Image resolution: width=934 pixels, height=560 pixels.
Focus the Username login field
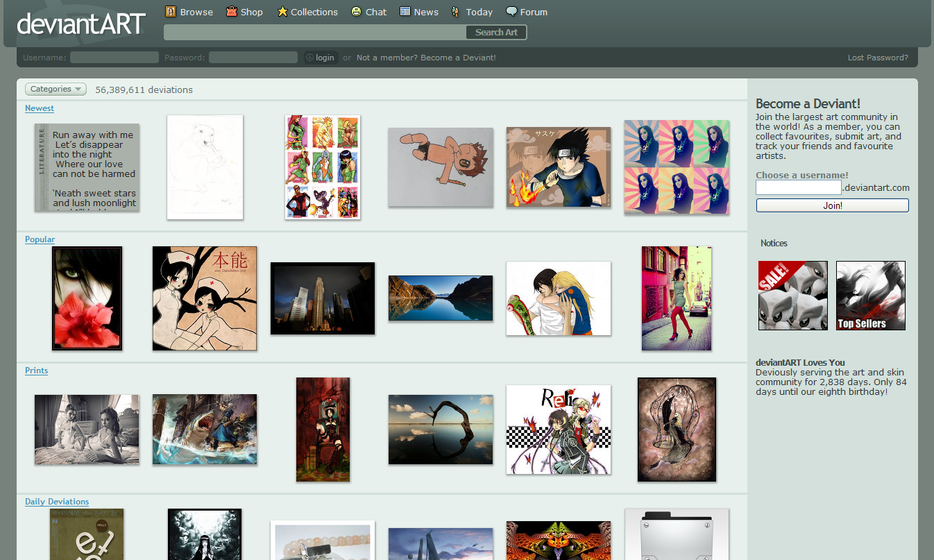(x=114, y=58)
